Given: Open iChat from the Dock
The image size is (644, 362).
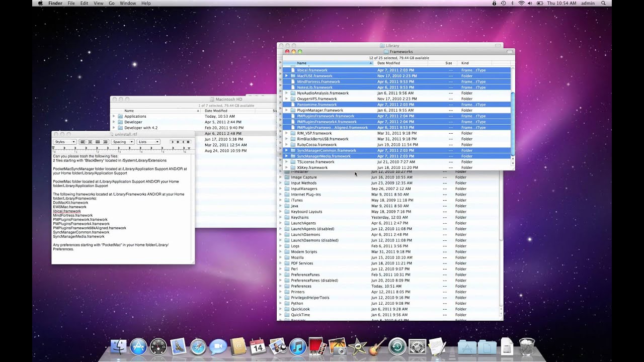Looking at the screenshot, I should tap(218, 346).
